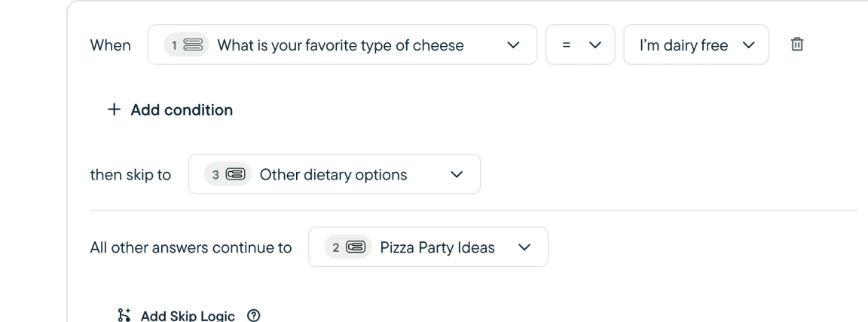Open the operator dropdown chevron next to equals
Image resolution: width=868 pixels, height=322 pixels.
[595, 45]
